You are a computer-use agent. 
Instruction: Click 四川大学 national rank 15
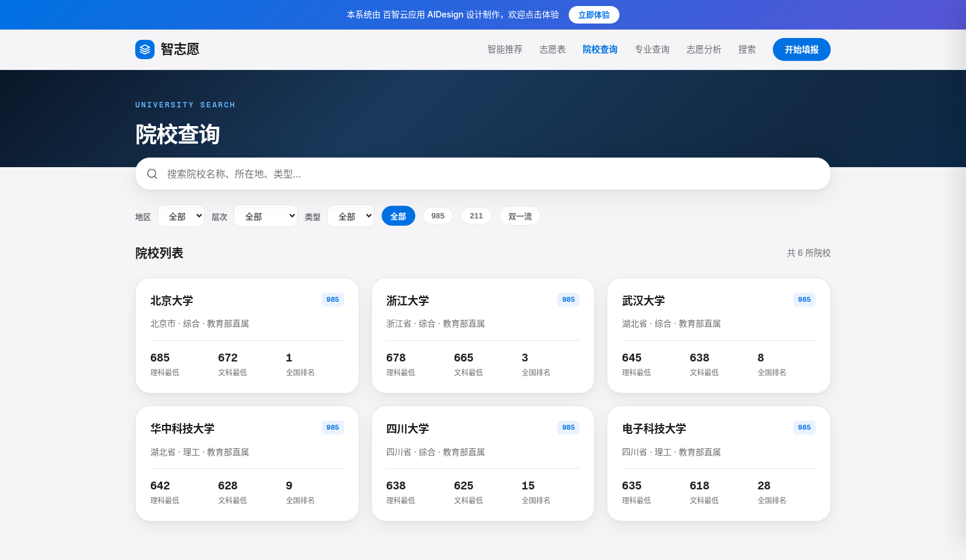click(528, 486)
